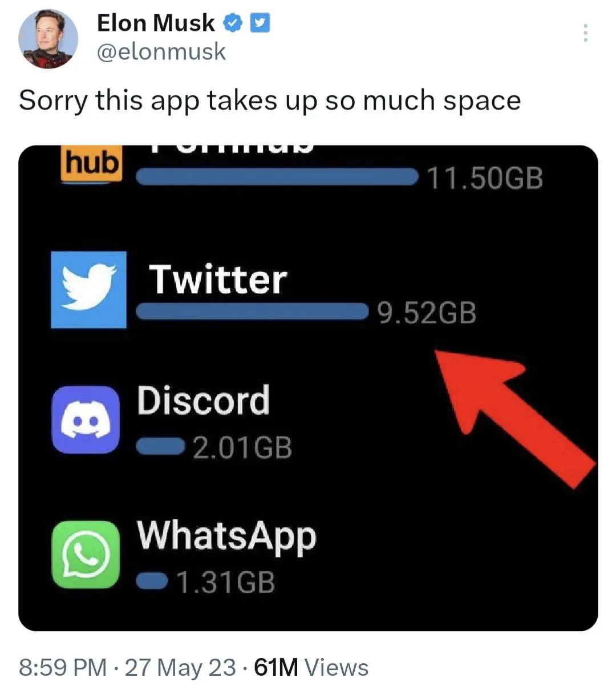Click the tweet text about app space
616x694 pixels.
[x=270, y=101]
